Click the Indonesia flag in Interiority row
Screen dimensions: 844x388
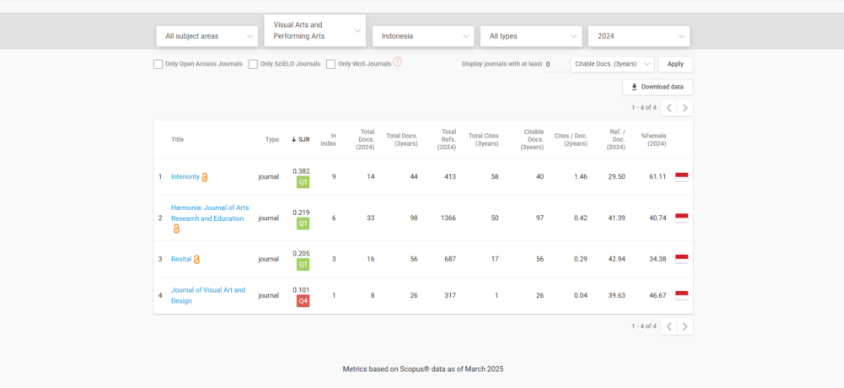(x=681, y=177)
